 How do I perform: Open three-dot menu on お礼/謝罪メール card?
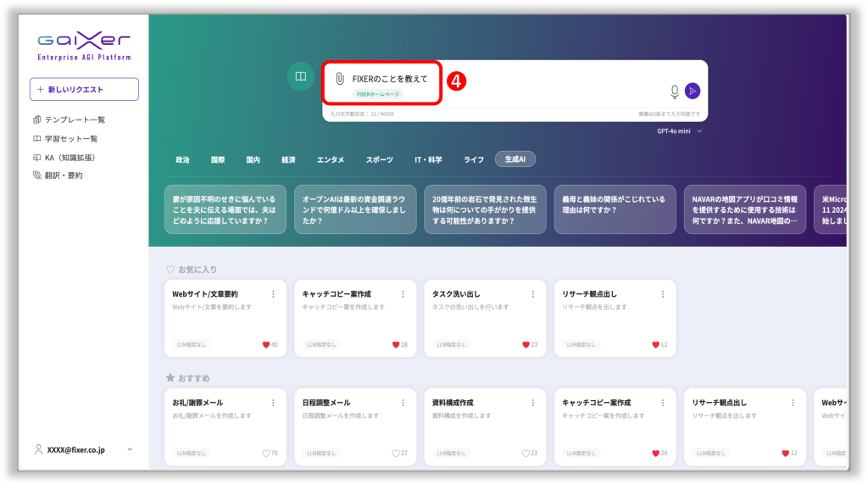click(x=273, y=403)
